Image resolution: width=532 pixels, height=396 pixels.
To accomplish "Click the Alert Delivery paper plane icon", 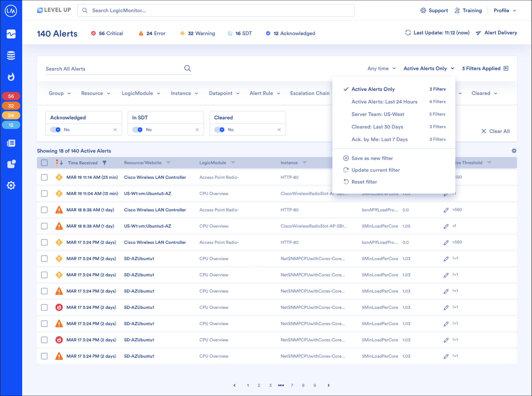I will [x=478, y=33].
